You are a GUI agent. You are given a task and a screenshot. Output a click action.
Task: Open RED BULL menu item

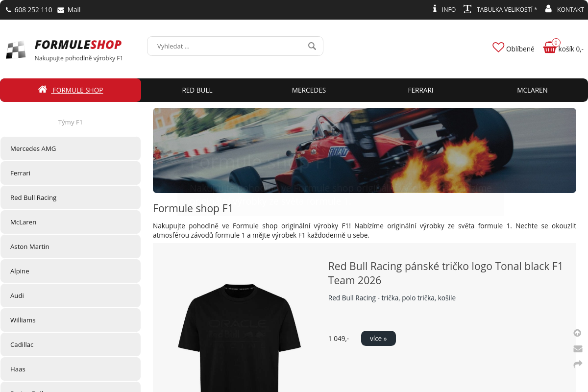coord(197,90)
